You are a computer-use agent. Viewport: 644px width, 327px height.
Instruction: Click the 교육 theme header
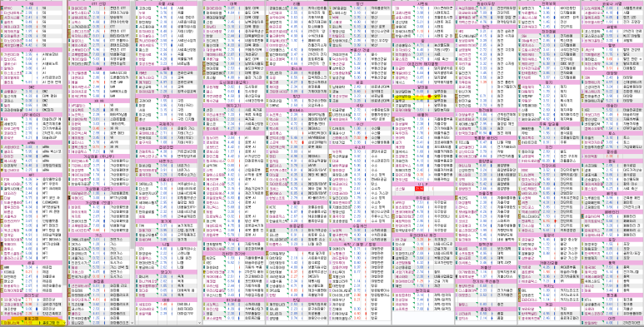click(167, 68)
